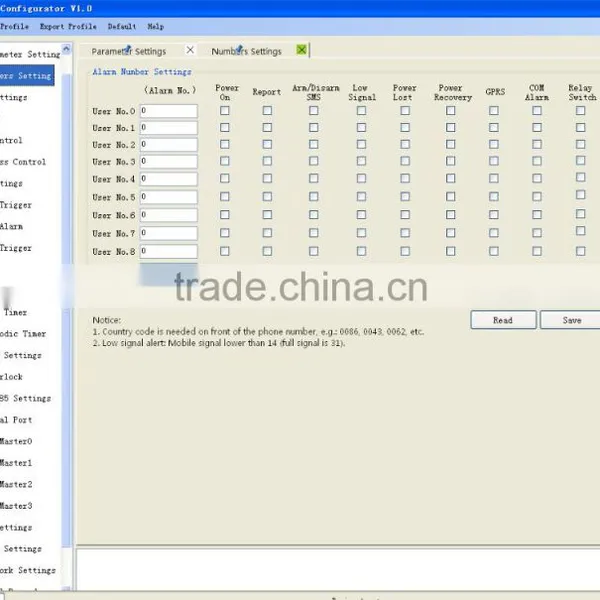The width and height of the screenshot is (600, 600).
Task: Focus the User No.1 alarm number field
Action: click(169, 128)
